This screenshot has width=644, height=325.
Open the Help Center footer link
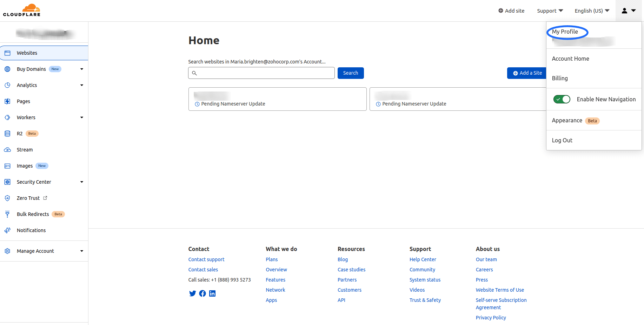[423, 259]
